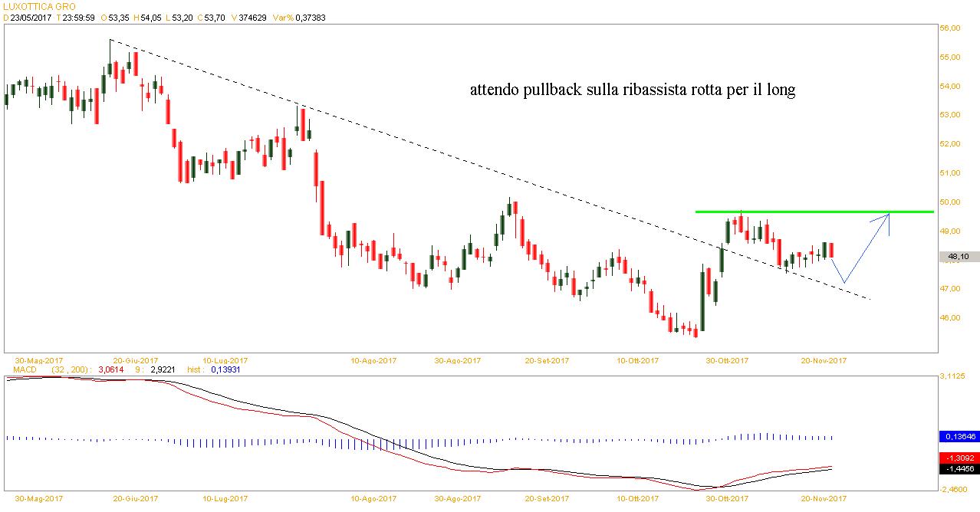The image size is (980, 512).
Task: Click the black MACD value tag -1,4456
Action: click(959, 468)
